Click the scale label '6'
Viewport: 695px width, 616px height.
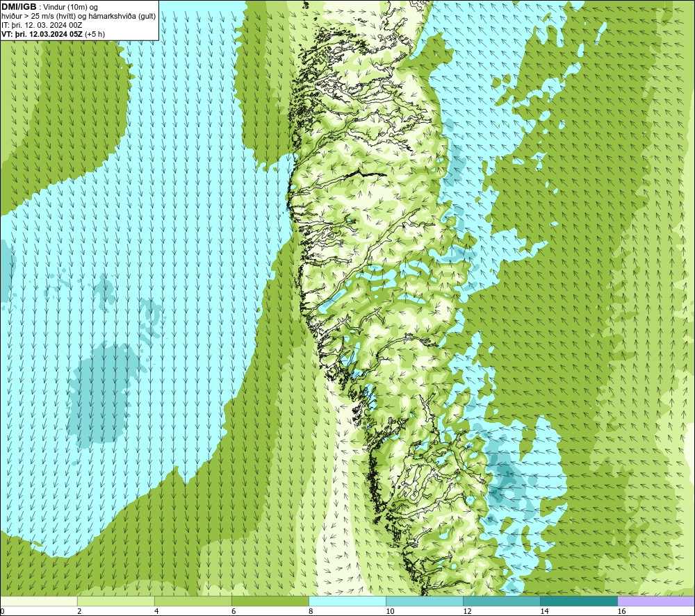234,611
